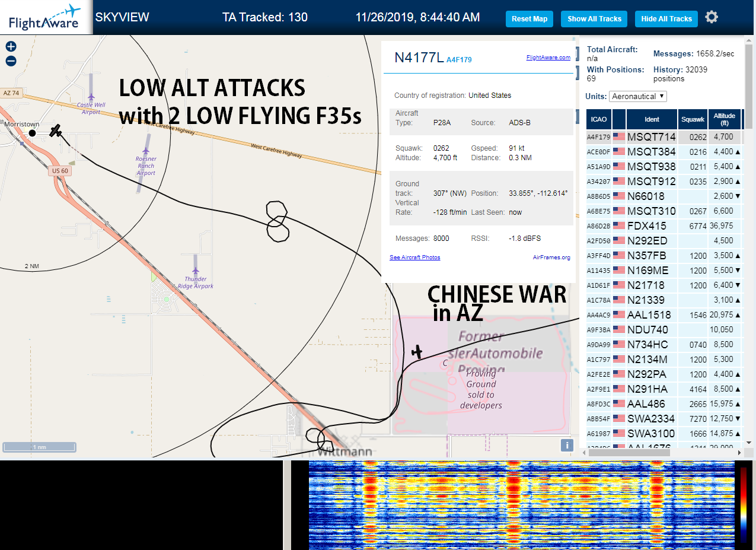Select the SWA3100 row

pyautogui.click(x=664, y=433)
